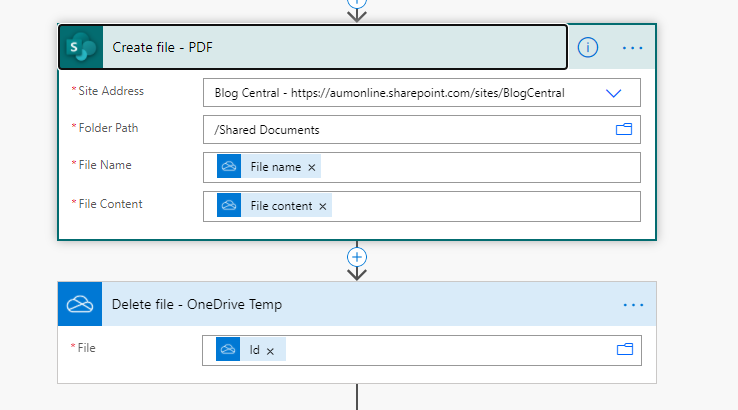This screenshot has width=738, height=410.
Task: Open info icon for Create file - PDF
Action: coord(587,48)
